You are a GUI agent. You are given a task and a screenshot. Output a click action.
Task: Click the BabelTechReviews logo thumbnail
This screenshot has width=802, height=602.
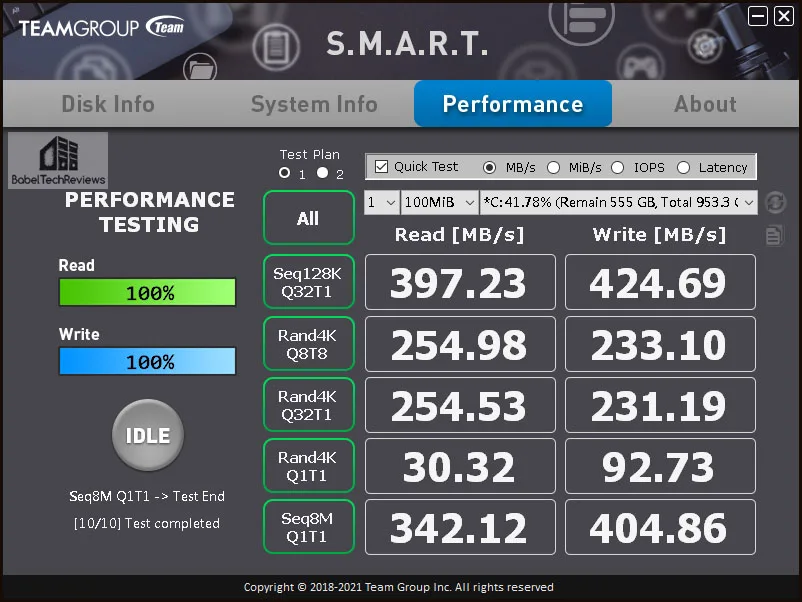click(x=58, y=161)
